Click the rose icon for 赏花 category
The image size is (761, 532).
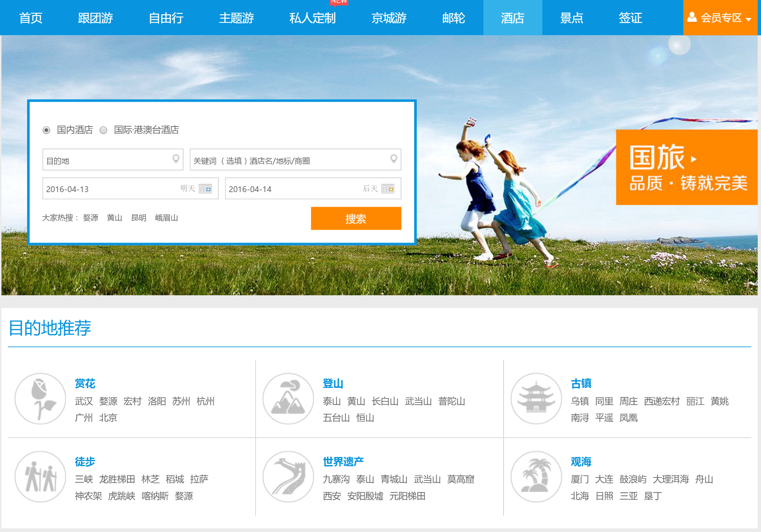click(x=40, y=398)
